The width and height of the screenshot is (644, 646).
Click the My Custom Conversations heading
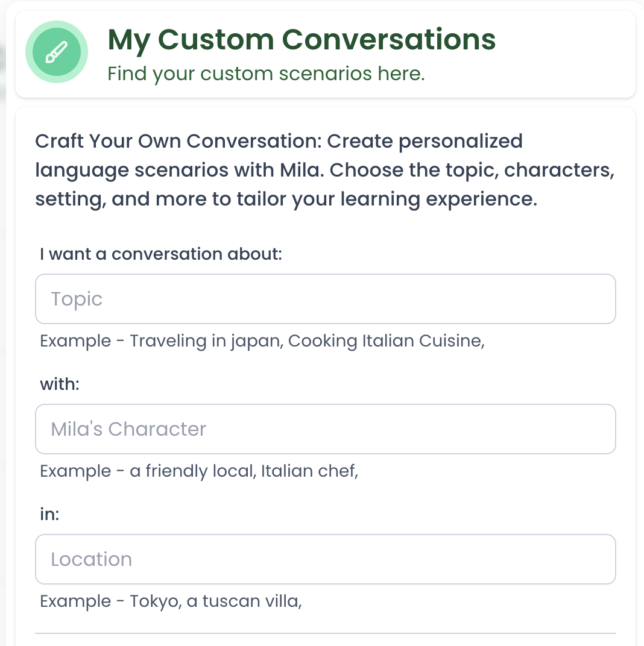coord(301,40)
